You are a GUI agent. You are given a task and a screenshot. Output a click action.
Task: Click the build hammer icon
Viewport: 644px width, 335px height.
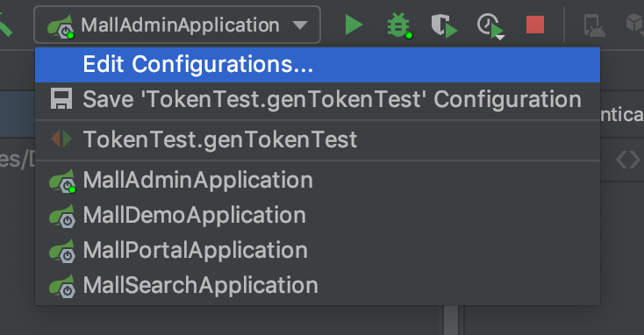[6, 25]
